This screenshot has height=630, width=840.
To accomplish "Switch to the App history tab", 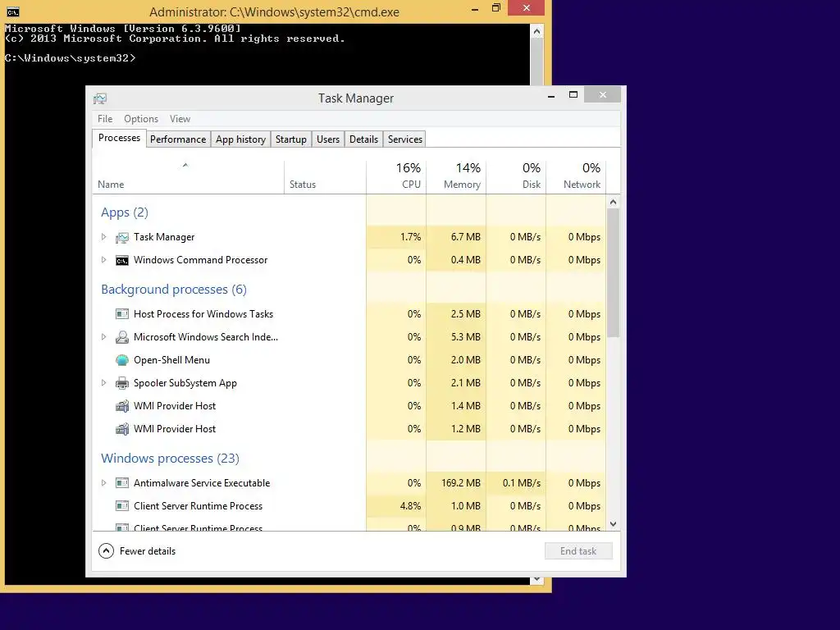I will pos(240,139).
